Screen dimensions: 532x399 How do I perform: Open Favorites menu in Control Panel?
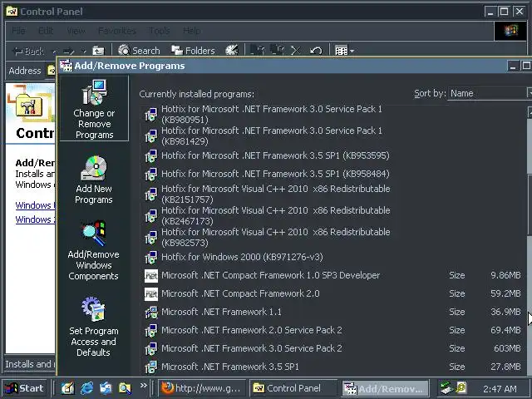pos(117,31)
